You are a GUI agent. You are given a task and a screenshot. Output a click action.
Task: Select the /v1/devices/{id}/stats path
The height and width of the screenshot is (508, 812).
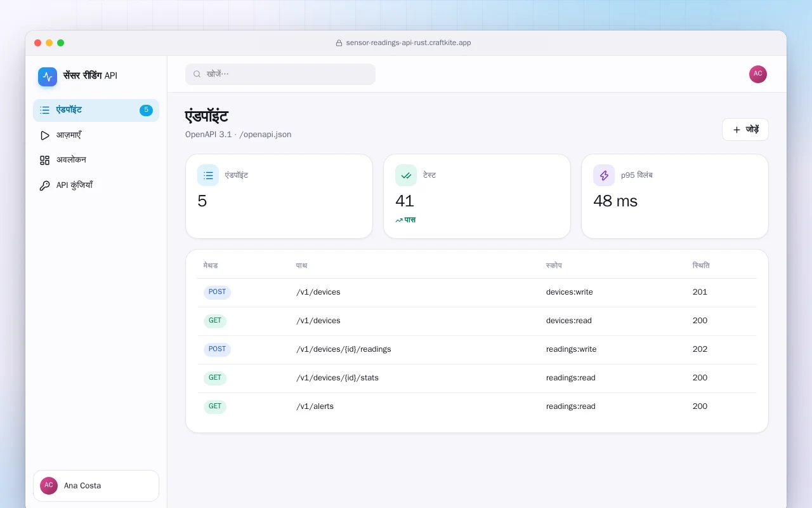tap(337, 378)
